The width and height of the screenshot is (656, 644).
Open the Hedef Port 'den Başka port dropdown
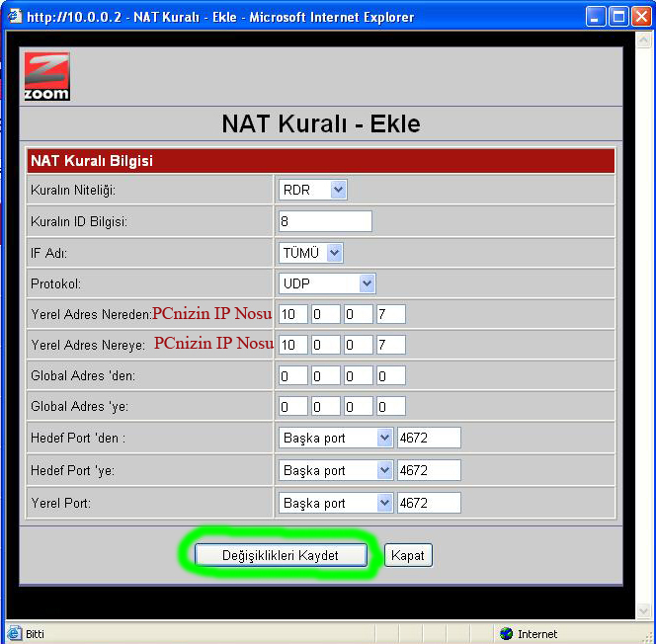point(336,438)
